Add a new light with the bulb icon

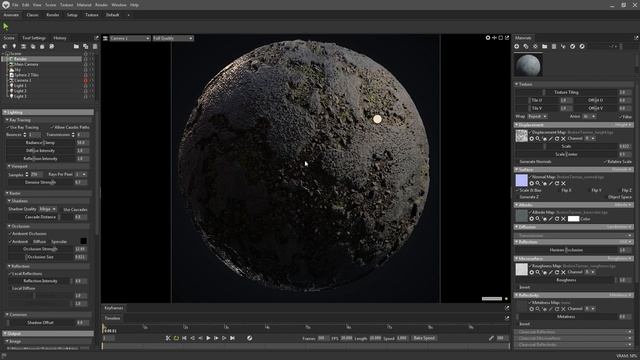pyautogui.click(x=14, y=47)
